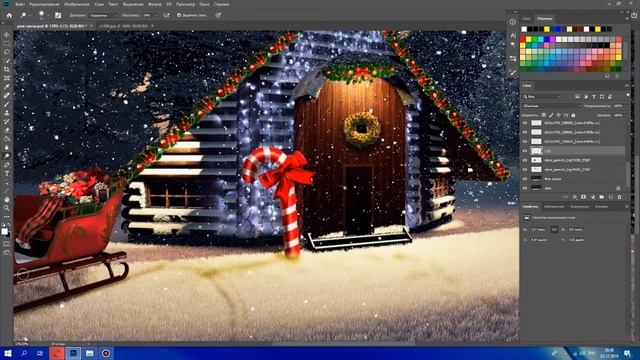Select the Clone Stamp tool
This screenshot has height=360, width=640.
coord(7,113)
